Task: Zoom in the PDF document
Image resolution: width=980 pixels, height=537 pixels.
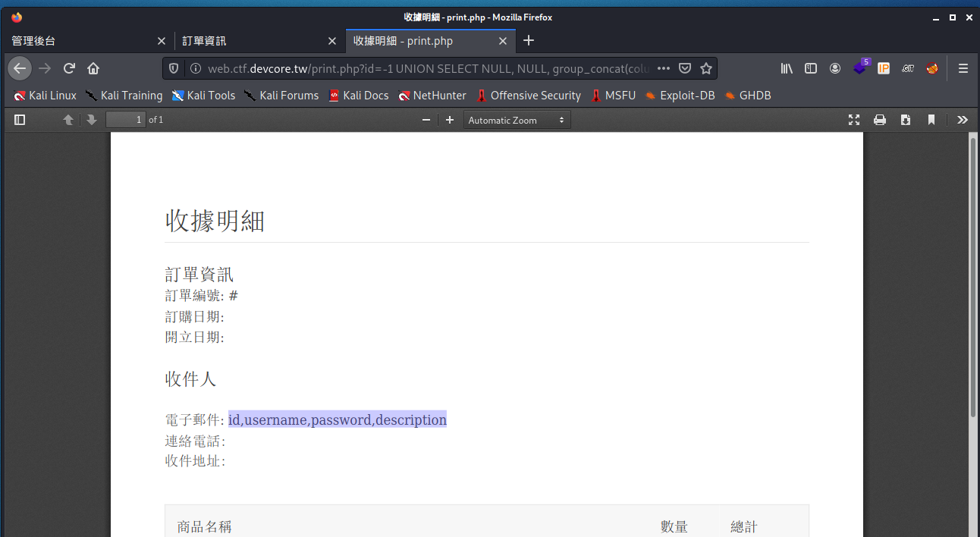Action: tap(450, 120)
